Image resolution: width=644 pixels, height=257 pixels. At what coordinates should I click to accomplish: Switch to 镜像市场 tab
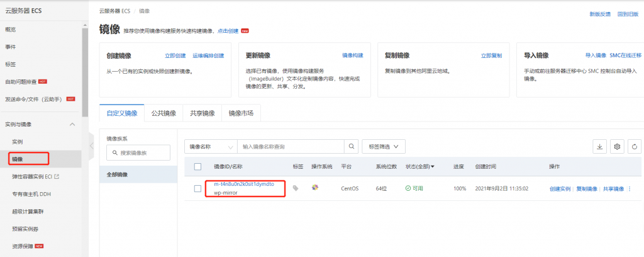point(241,113)
